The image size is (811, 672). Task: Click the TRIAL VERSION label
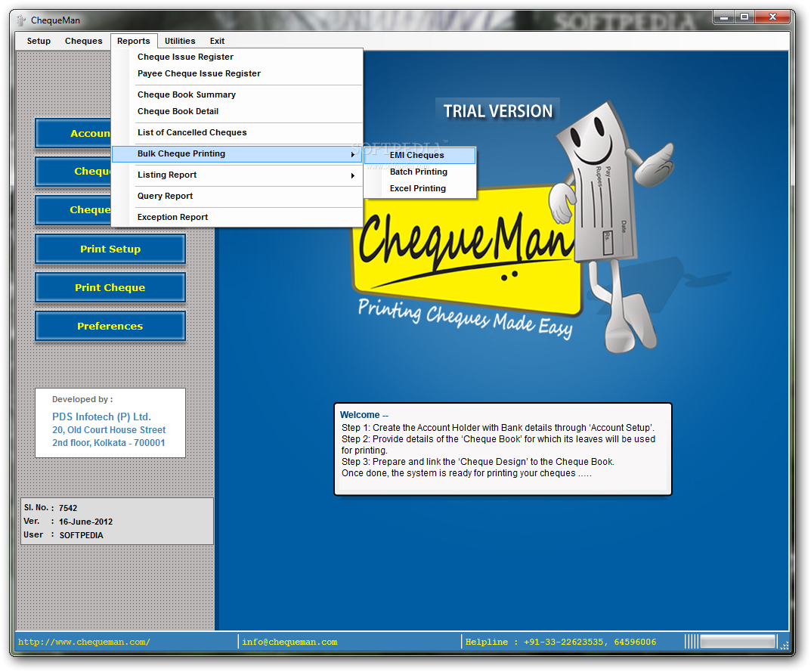click(497, 111)
